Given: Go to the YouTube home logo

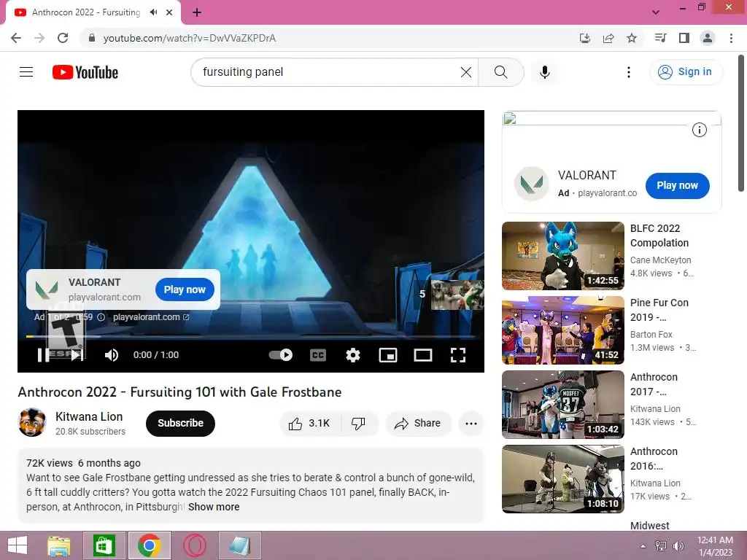Looking at the screenshot, I should click(85, 72).
